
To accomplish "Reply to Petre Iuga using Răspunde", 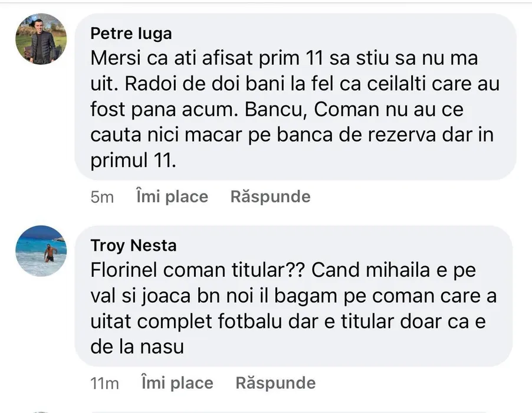I will point(270,196).
